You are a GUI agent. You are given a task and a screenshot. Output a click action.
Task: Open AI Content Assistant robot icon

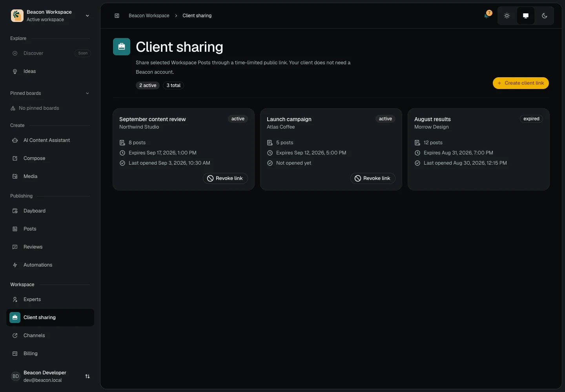coord(15,140)
